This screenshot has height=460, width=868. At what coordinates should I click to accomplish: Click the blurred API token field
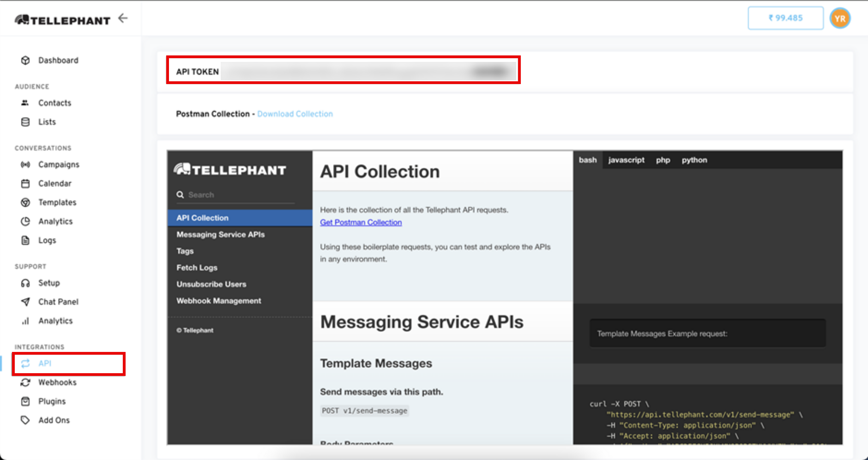pyautogui.click(x=369, y=72)
